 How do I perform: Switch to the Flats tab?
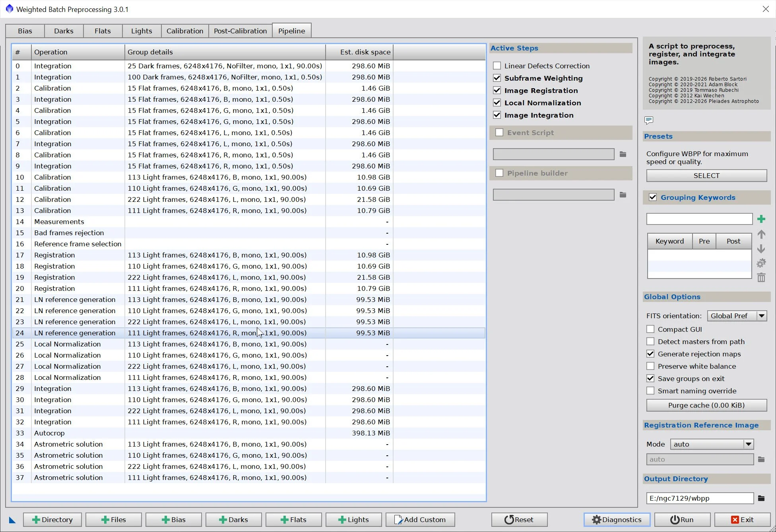click(x=103, y=31)
